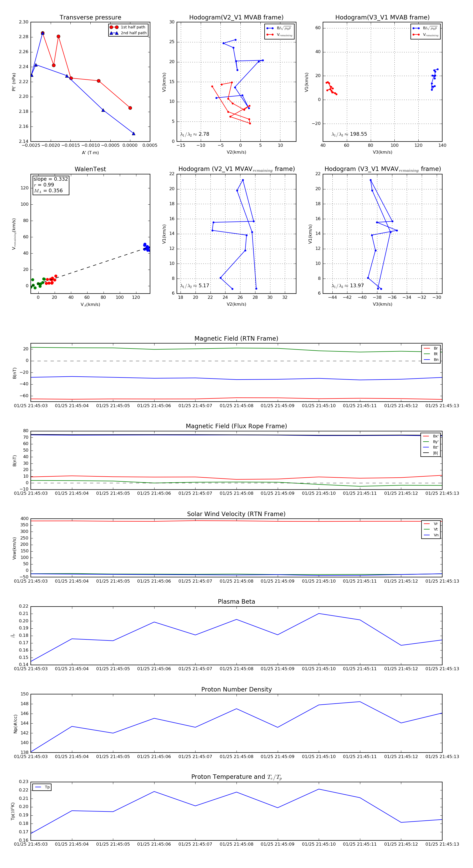473x868 pixels.
Task: Click the "Plasma Beta" title
Action: click(x=236, y=602)
